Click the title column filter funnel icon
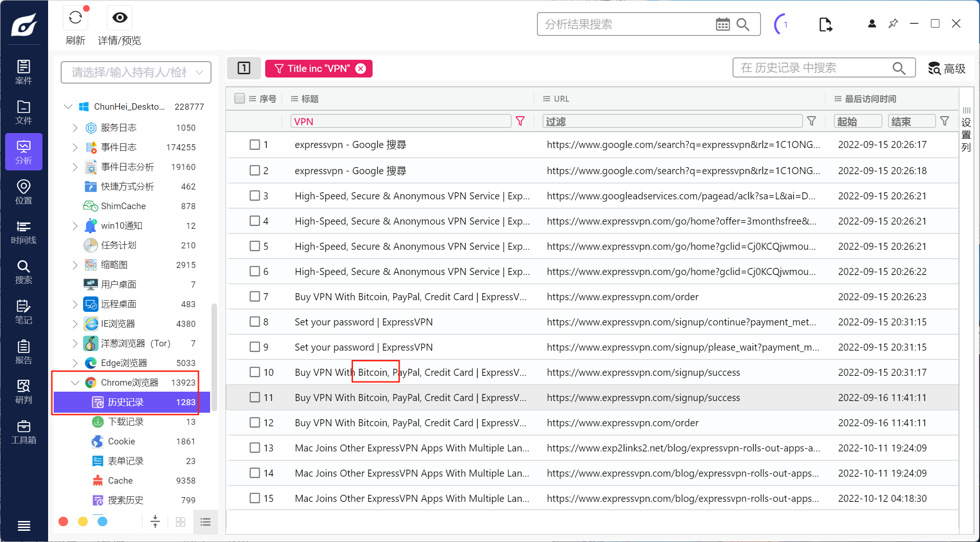This screenshot has width=980, height=542. pos(520,121)
